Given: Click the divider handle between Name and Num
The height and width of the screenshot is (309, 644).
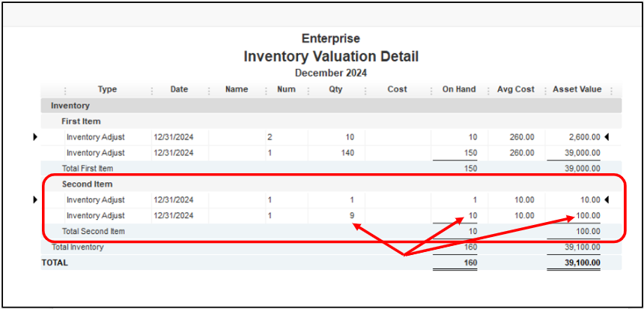Looking at the screenshot, I should click(x=266, y=90).
